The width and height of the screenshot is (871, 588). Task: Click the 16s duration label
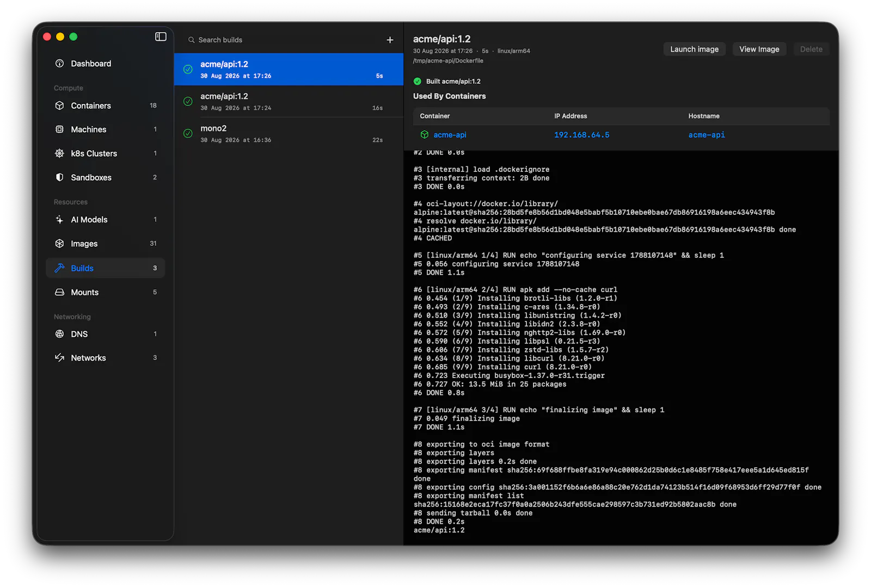(377, 108)
